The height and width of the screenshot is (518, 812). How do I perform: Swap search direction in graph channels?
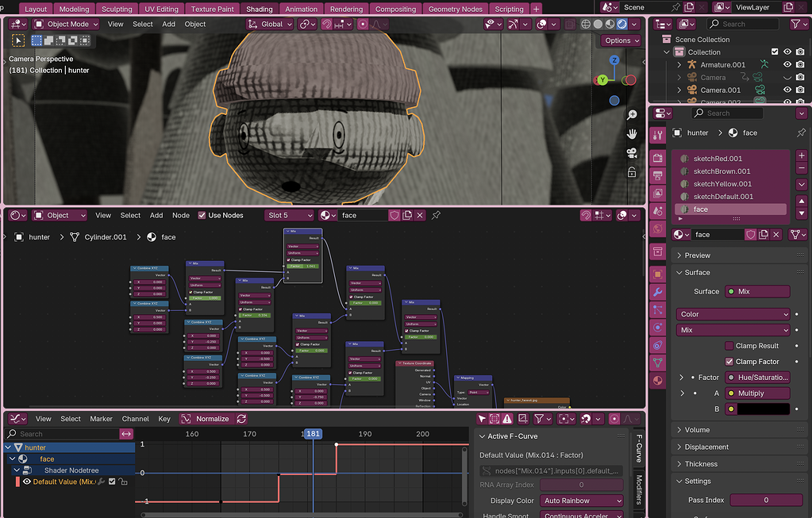[126, 434]
